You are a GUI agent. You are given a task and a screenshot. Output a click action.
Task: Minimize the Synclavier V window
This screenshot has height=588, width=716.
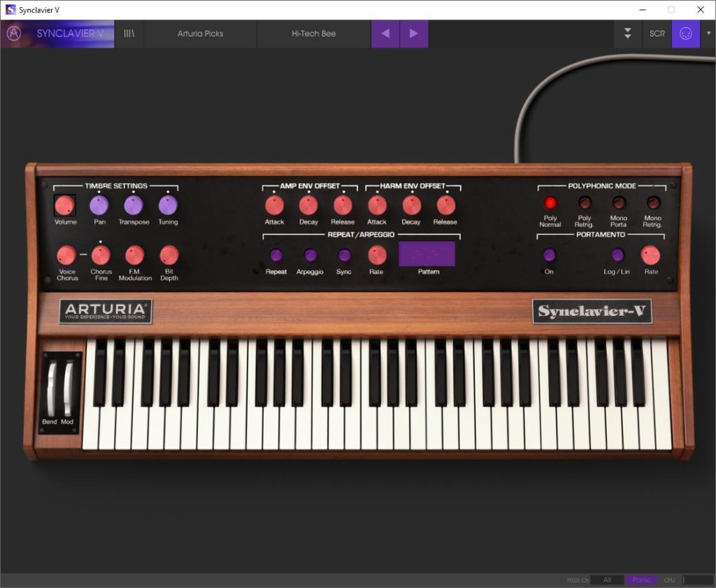[x=643, y=10]
